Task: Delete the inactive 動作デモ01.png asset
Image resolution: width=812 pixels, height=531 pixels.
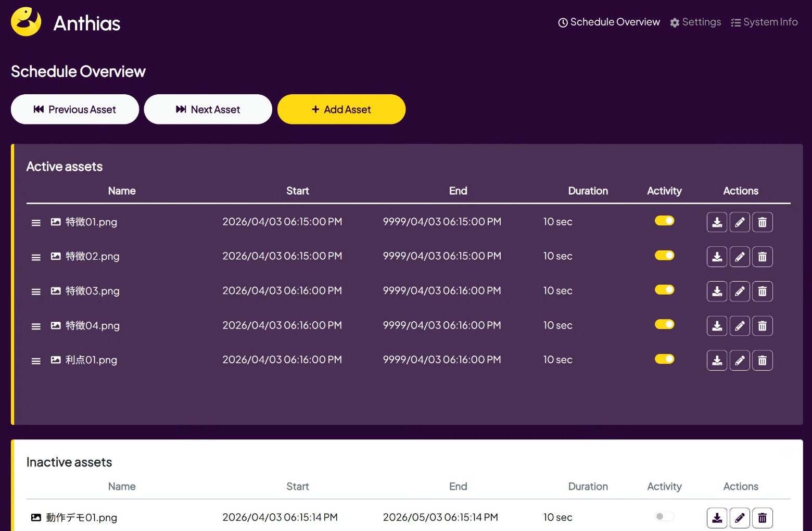Action: point(762,518)
